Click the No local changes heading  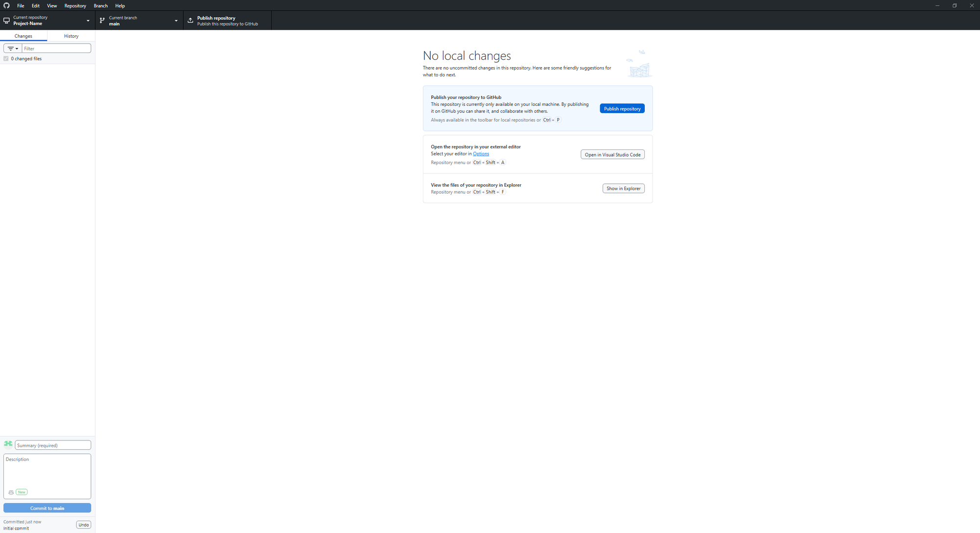click(x=467, y=56)
